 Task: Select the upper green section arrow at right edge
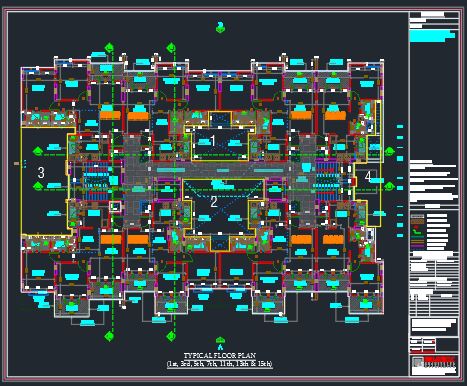click(389, 152)
